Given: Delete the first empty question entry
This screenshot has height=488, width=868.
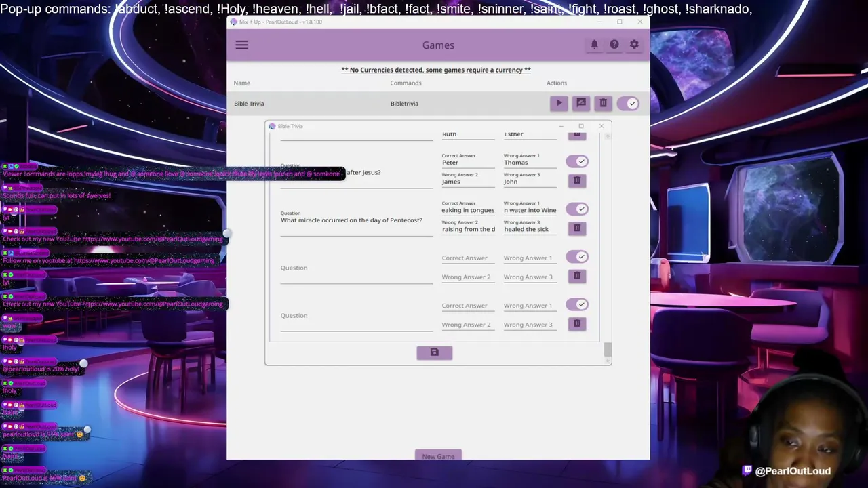Looking at the screenshot, I should pyautogui.click(x=577, y=276).
